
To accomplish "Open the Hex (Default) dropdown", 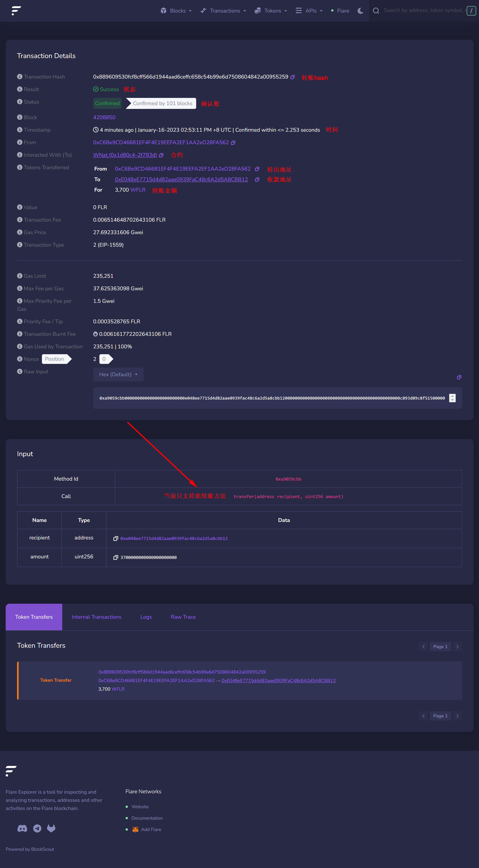I will pyautogui.click(x=118, y=374).
